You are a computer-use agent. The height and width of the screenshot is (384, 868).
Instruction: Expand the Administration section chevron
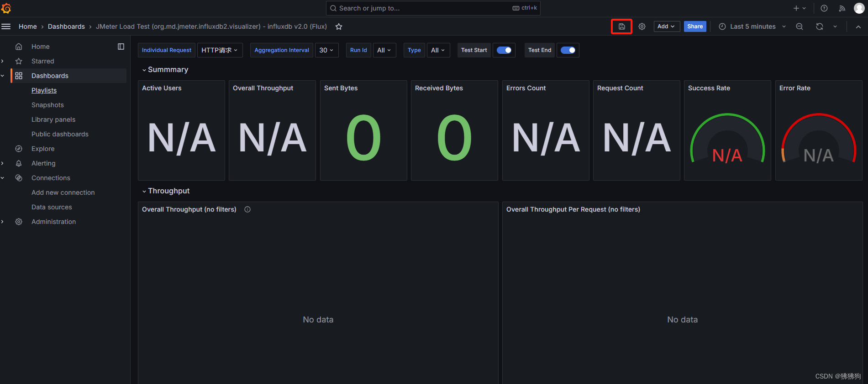(3, 222)
